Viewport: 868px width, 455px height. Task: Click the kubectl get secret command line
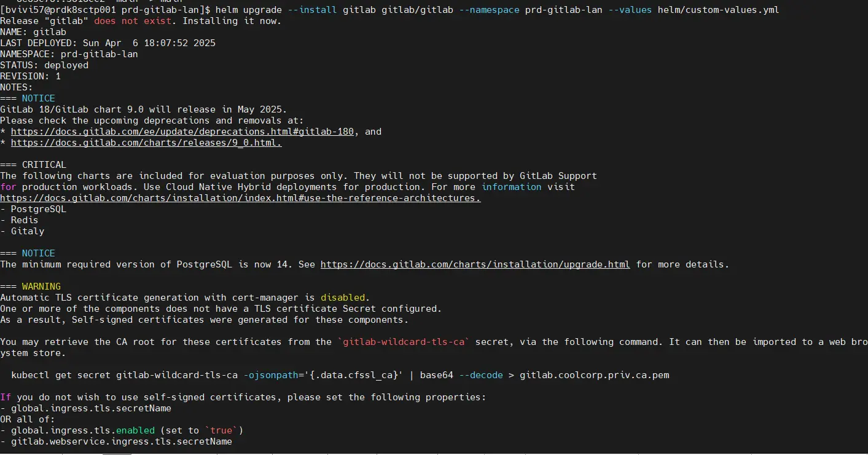340,375
